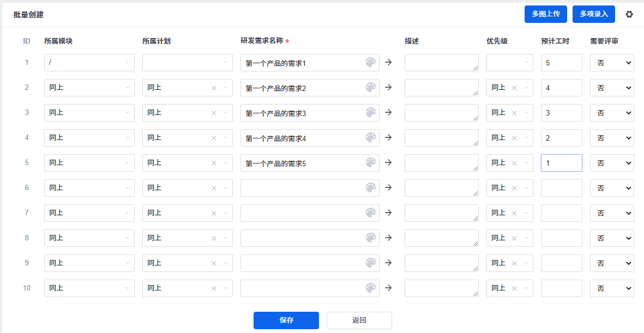Clear the priority value in row 9
644x333 pixels.
514,263
